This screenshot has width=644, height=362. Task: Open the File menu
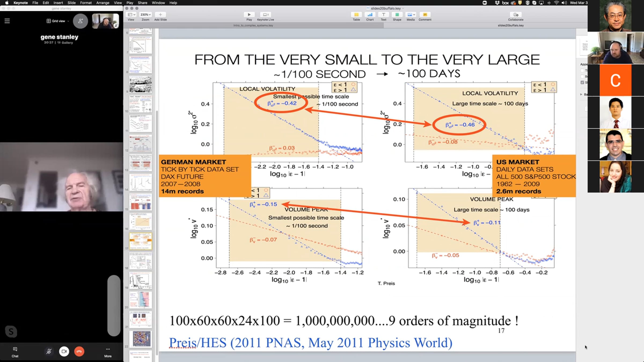click(x=35, y=3)
